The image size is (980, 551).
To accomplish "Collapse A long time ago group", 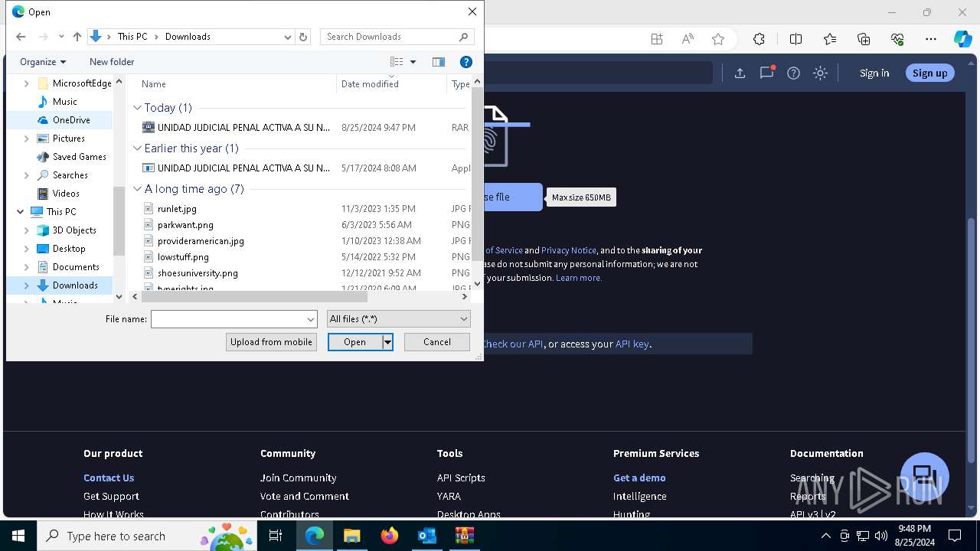I will (138, 189).
